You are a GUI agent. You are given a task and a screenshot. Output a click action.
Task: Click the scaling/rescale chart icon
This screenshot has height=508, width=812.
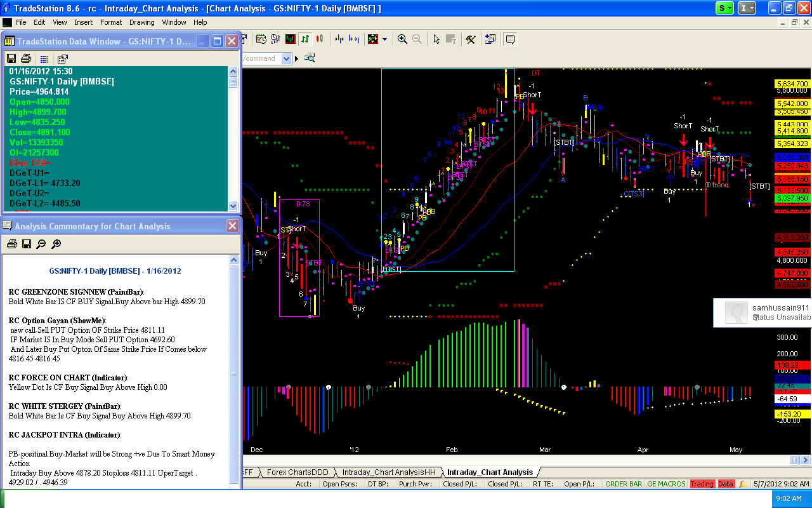coord(373,39)
